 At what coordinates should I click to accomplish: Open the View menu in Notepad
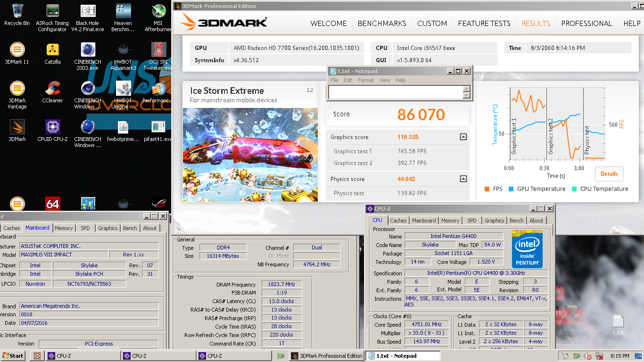[385, 80]
